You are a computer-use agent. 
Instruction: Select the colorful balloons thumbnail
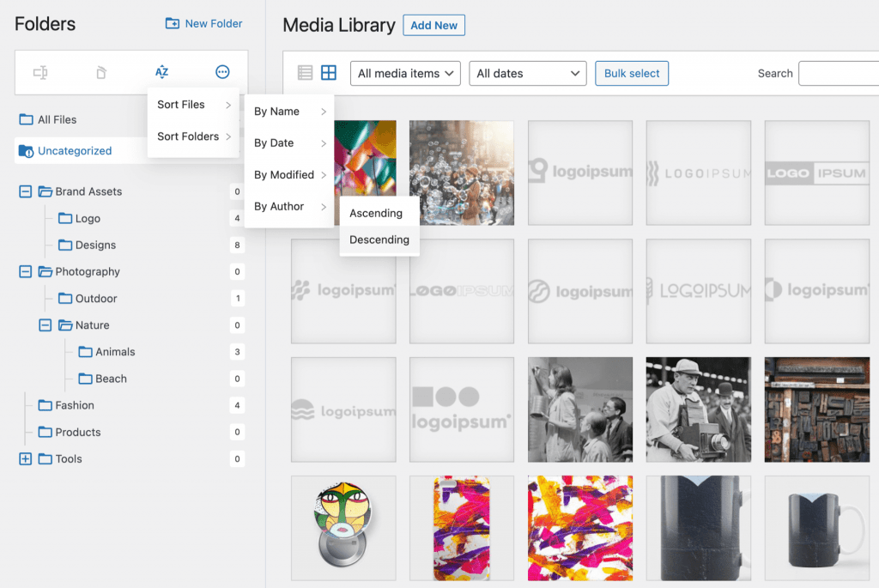pos(365,158)
